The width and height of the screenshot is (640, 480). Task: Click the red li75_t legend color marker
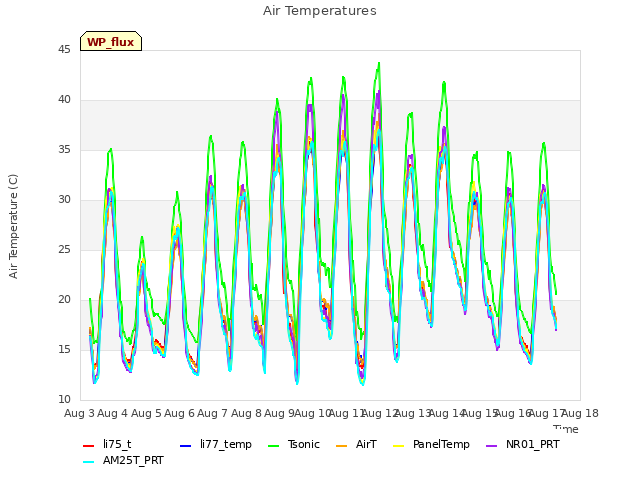click(x=89, y=445)
